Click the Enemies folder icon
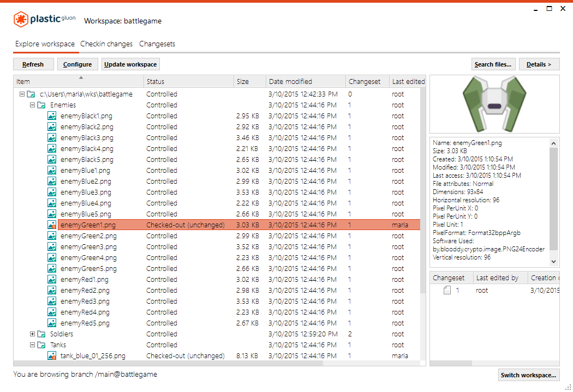573x392 pixels. click(x=41, y=105)
